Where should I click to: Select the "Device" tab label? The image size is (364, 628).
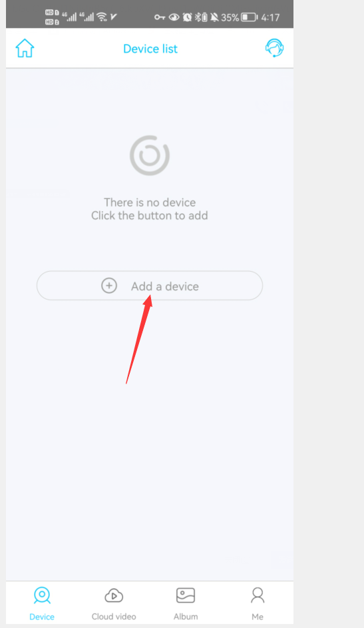coord(42,617)
